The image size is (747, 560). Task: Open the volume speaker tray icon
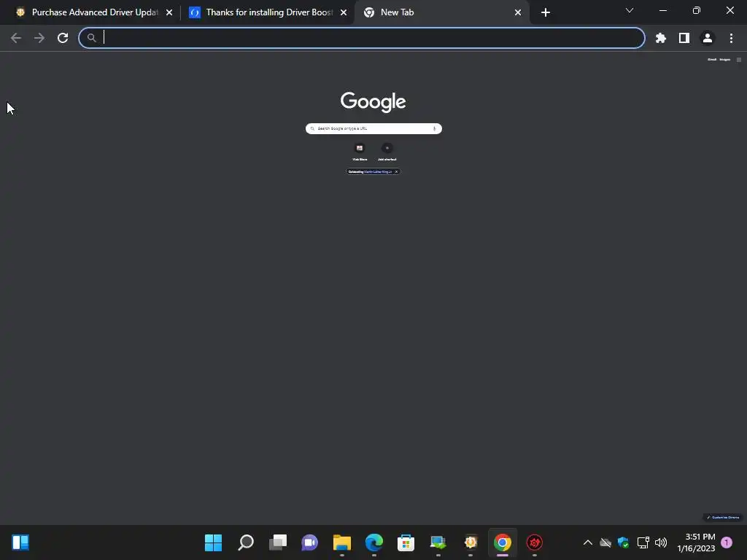(661, 542)
